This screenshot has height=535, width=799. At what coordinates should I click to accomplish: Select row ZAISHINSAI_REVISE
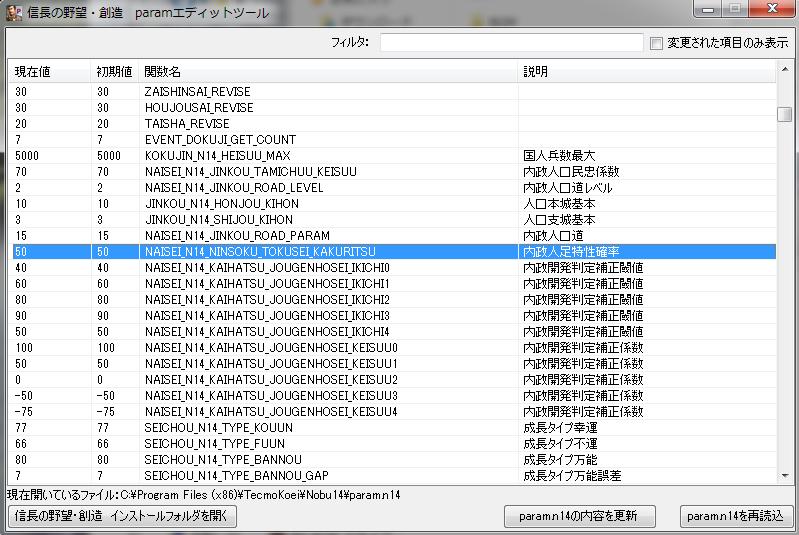pos(394,92)
